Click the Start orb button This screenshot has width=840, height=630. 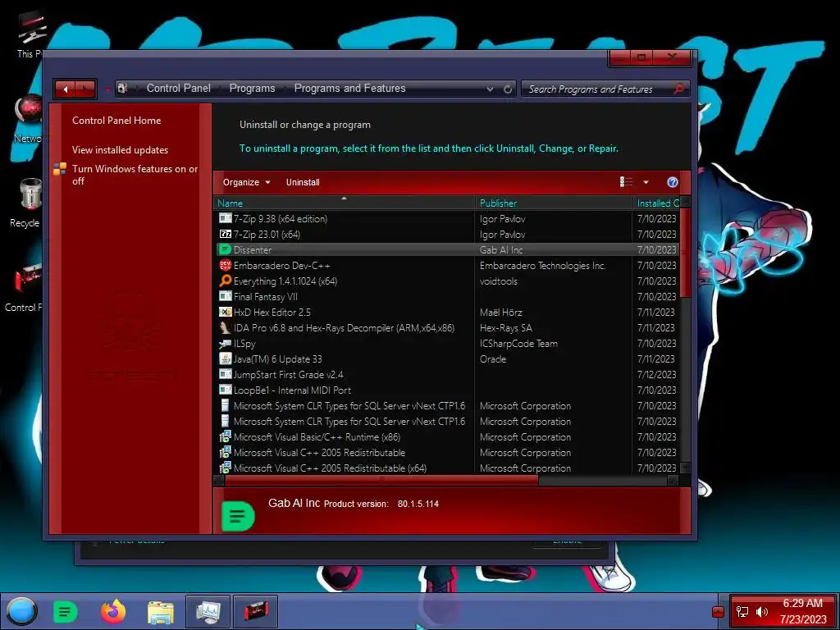point(21,611)
